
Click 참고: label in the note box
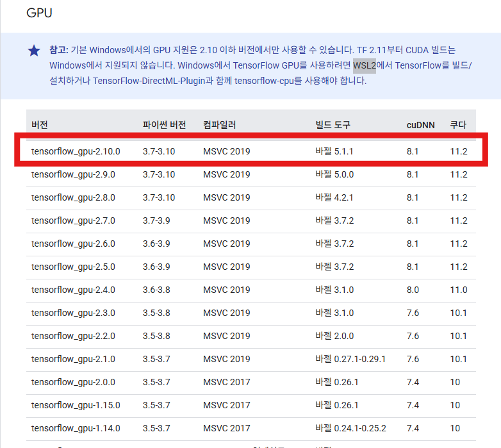pos(59,50)
